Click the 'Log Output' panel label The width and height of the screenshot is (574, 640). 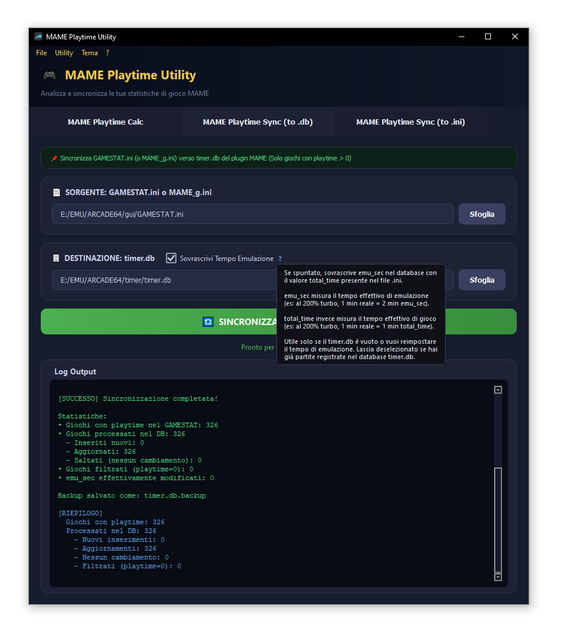(75, 372)
